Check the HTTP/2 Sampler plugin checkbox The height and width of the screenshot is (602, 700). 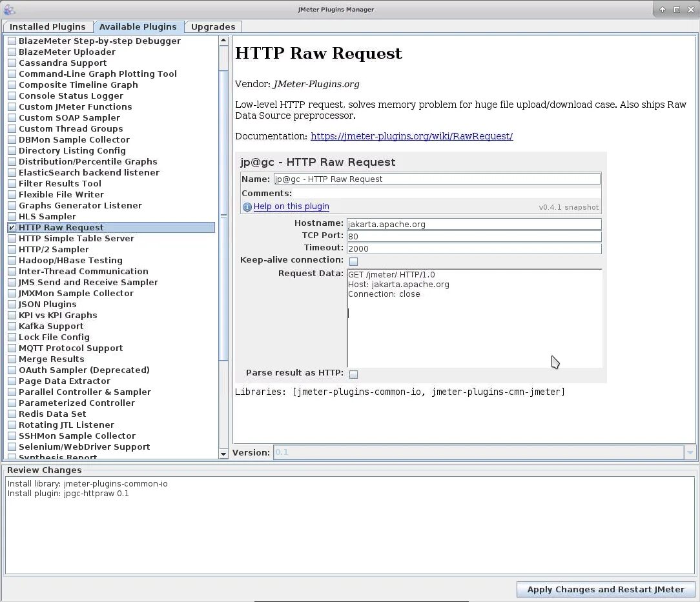click(12, 249)
